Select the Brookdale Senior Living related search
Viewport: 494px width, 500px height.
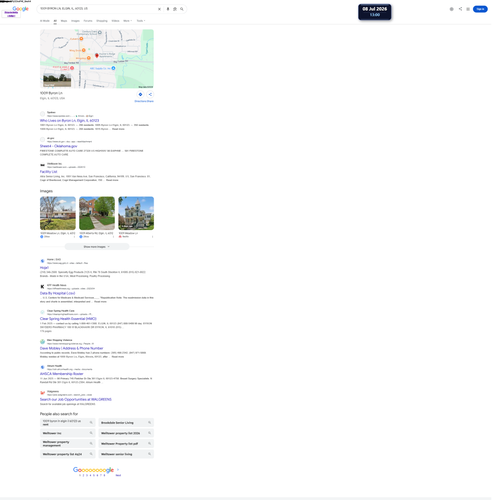(126, 422)
